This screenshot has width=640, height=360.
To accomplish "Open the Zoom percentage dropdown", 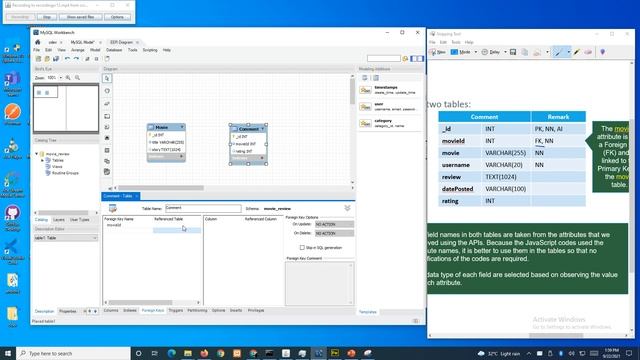I will (61, 78).
